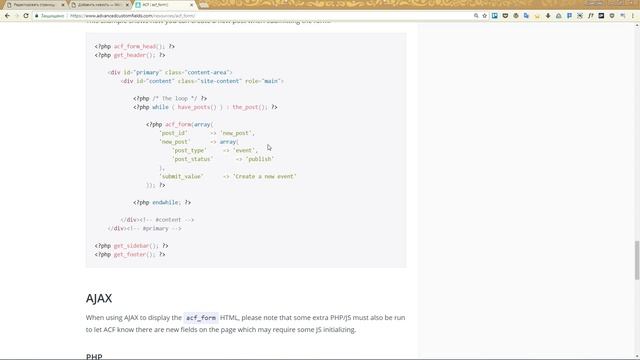Image resolution: width=640 pixels, height=360 pixels.
Task: Open the Trello extension icon
Action: 495,16
